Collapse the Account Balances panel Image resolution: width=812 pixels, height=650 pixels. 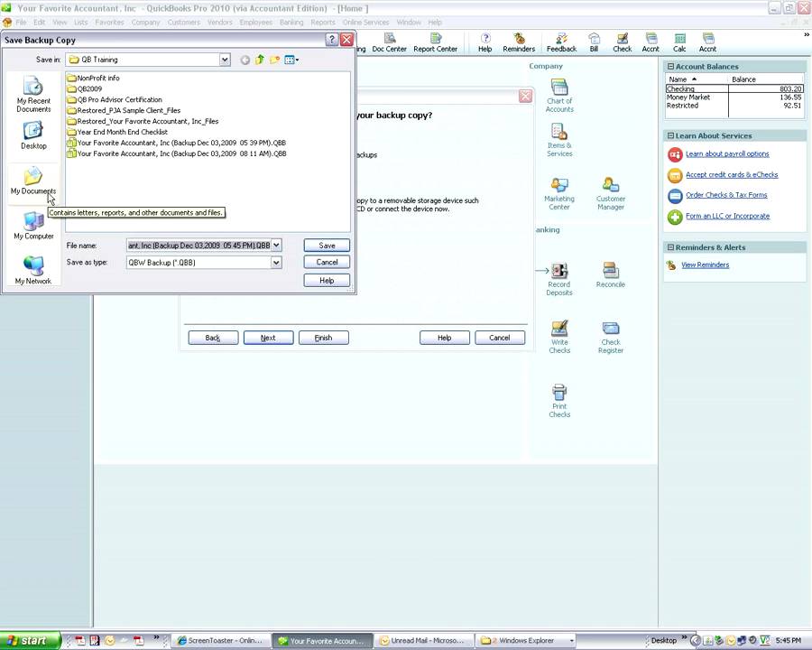coord(670,66)
